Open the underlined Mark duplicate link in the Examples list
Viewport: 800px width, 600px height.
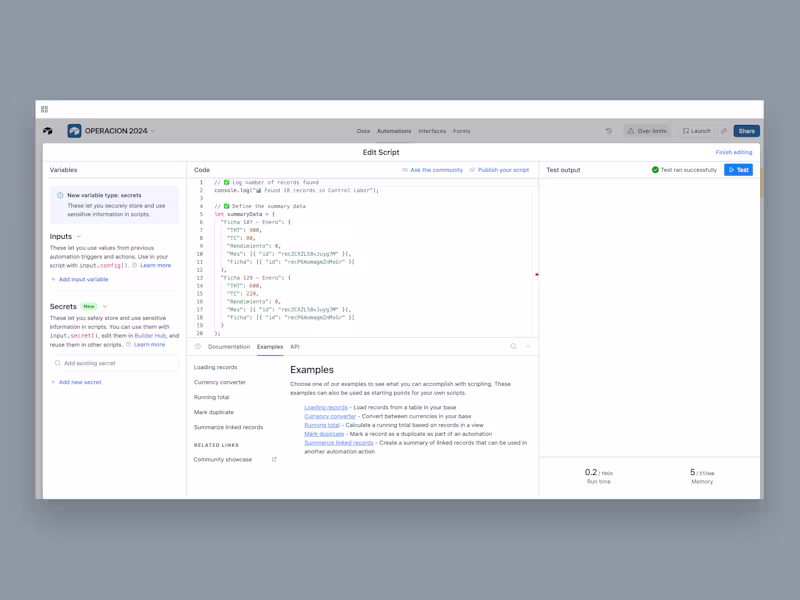[324, 434]
